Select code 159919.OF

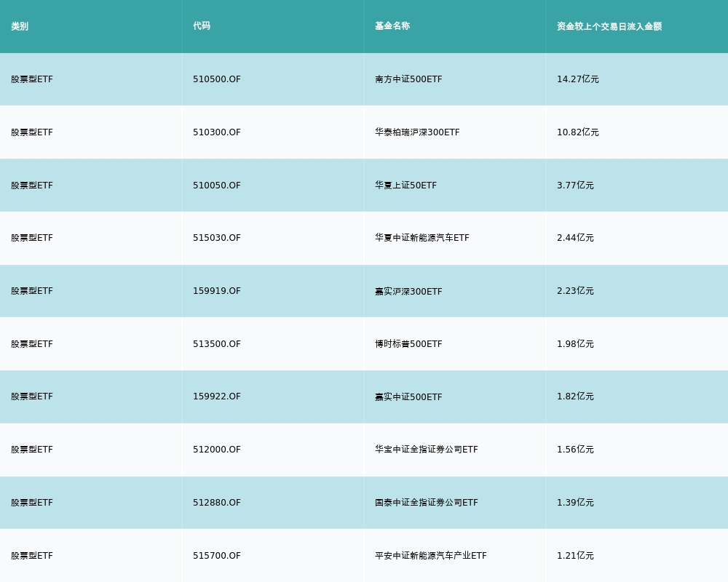pos(217,291)
